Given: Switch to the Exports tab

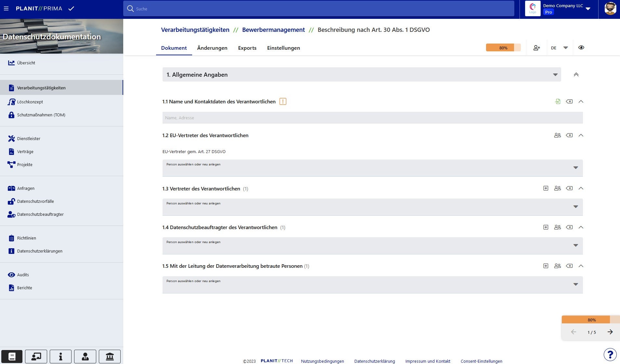Looking at the screenshot, I should pyautogui.click(x=247, y=48).
